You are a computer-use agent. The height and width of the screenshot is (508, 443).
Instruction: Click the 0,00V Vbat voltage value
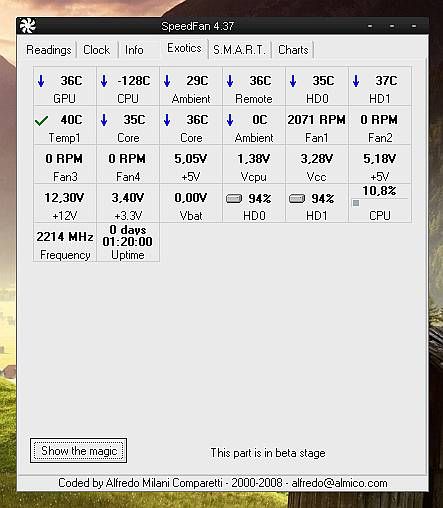pyautogui.click(x=191, y=198)
